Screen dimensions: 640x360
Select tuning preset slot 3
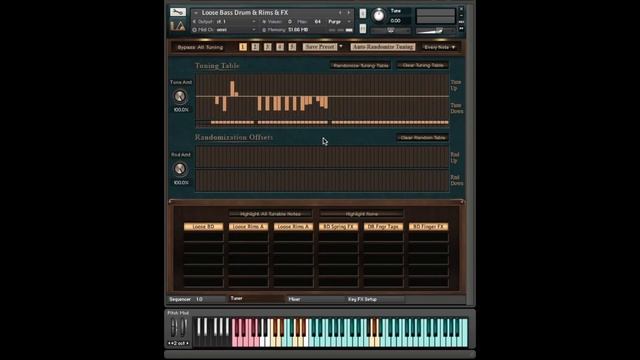coord(267,47)
